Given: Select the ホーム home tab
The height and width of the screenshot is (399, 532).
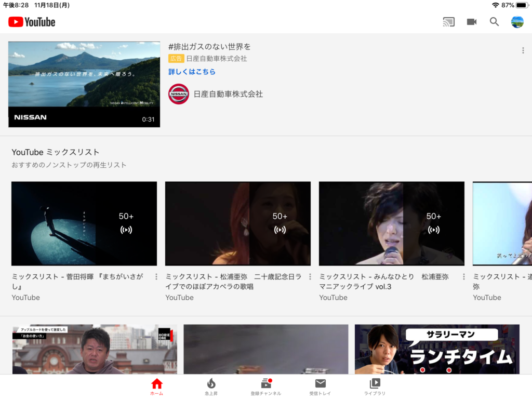Looking at the screenshot, I should [156, 387].
